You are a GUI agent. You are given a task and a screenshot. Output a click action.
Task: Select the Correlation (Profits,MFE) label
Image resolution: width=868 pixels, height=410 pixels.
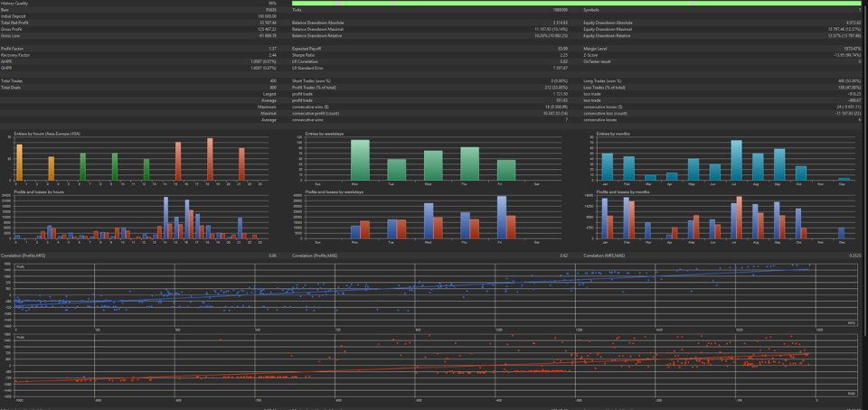coord(22,256)
